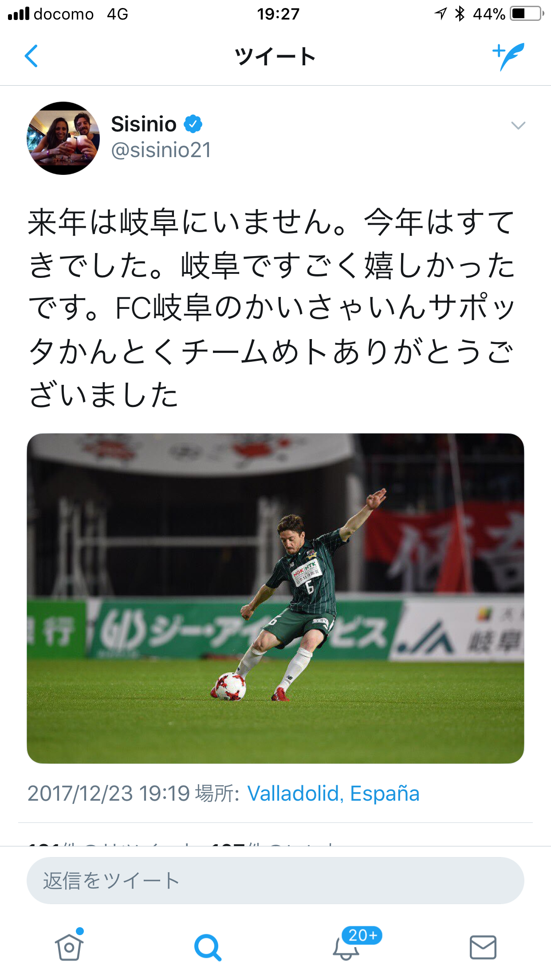The image size is (551, 980).
Task: Open the attached soccer player photo
Action: coord(275,598)
